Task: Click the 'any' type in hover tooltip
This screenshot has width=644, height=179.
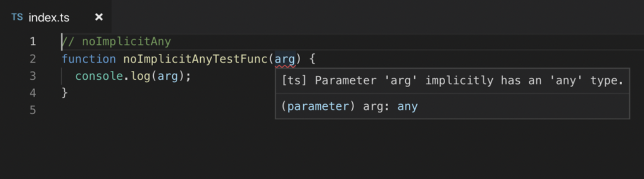Action: point(407,106)
